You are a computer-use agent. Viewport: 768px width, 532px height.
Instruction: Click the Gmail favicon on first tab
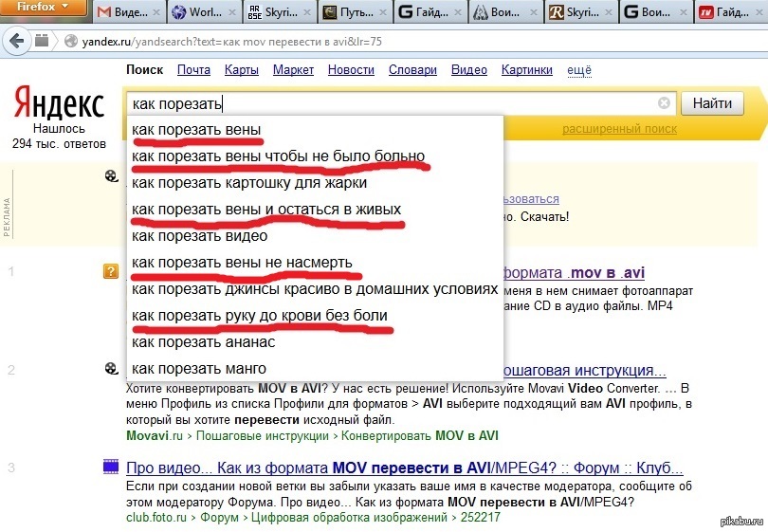(x=104, y=12)
